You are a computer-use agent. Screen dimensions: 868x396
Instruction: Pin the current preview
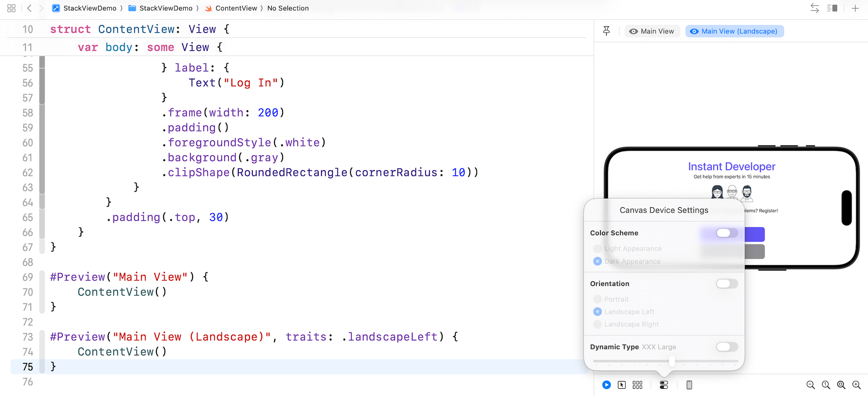(607, 31)
